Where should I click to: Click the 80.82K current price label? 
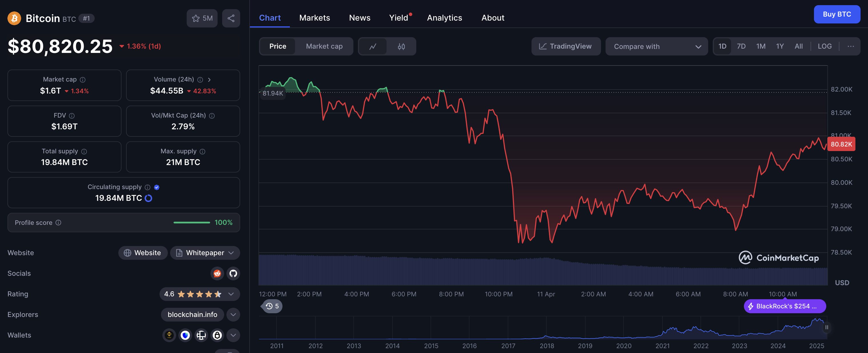pos(841,144)
